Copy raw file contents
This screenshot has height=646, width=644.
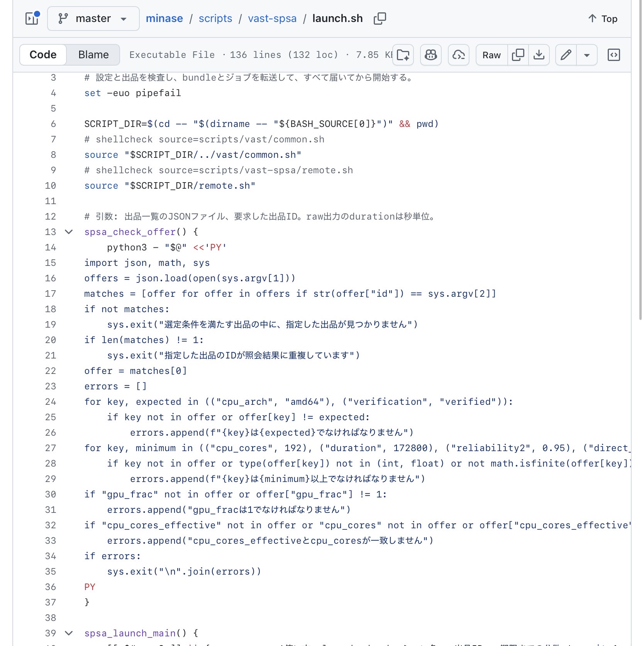518,55
